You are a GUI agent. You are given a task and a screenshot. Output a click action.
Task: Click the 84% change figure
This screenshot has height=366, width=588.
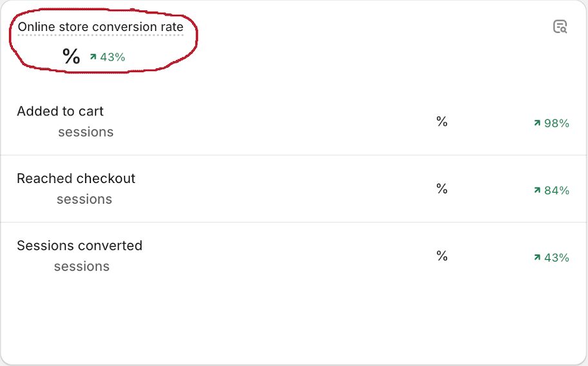[x=556, y=190]
